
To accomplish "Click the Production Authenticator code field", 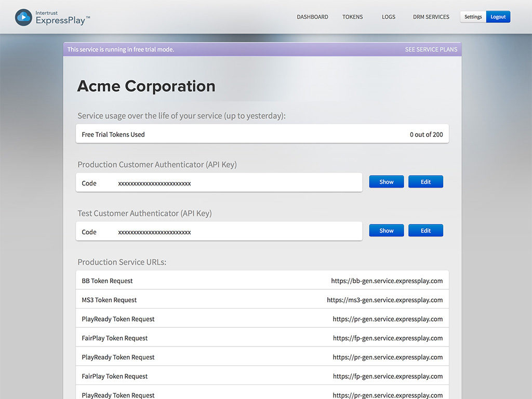I will coord(219,182).
